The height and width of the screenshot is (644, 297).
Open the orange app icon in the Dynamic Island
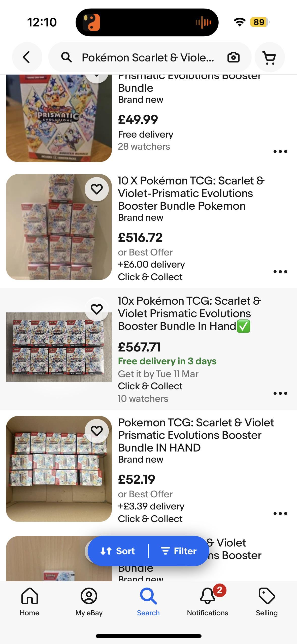click(91, 22)
